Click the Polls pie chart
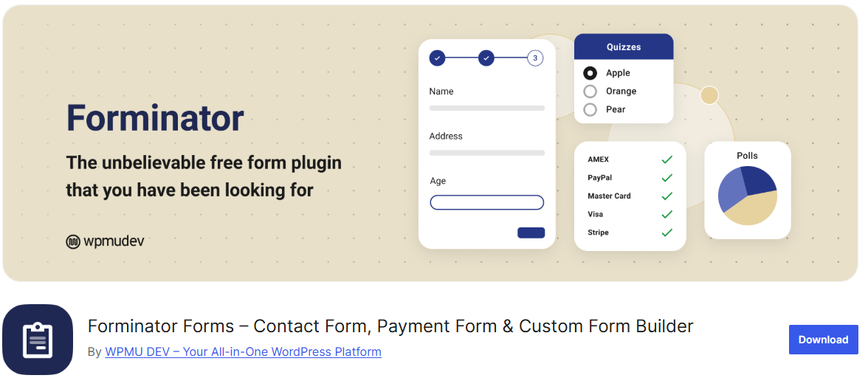The image size is (868, 378). point(747,196)
